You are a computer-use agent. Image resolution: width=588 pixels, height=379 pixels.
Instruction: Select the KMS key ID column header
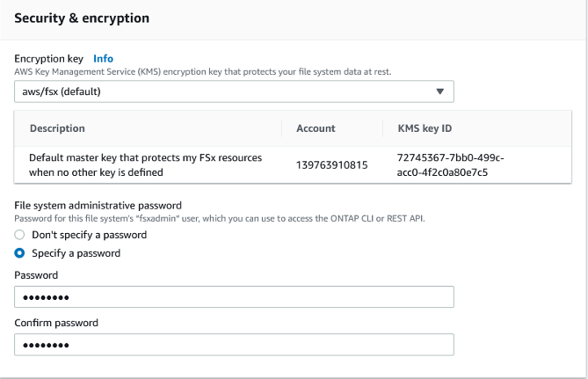click(x=418, y=128)
